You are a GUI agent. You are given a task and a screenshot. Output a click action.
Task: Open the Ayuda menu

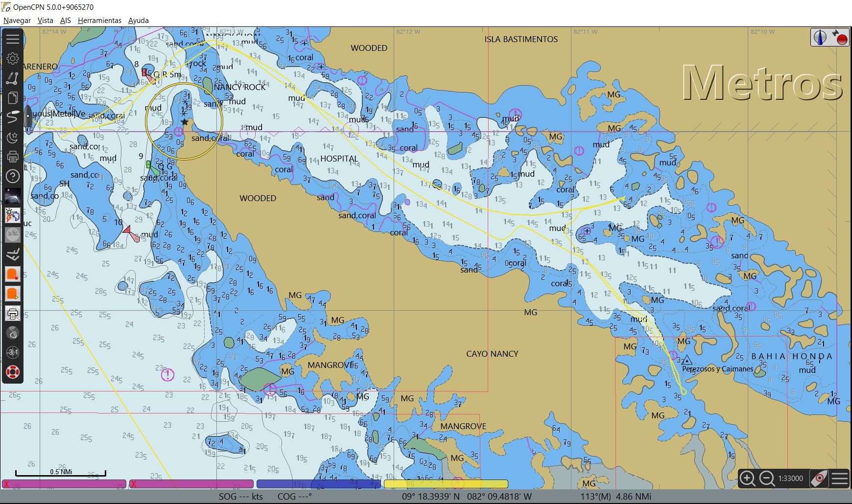pos(139,21)
